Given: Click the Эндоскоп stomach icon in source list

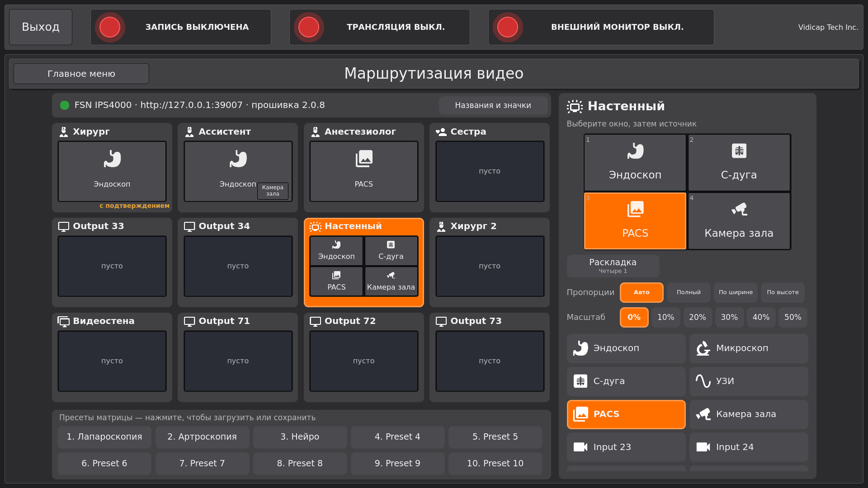Looking at the screenshot, I should pos(580,348).
